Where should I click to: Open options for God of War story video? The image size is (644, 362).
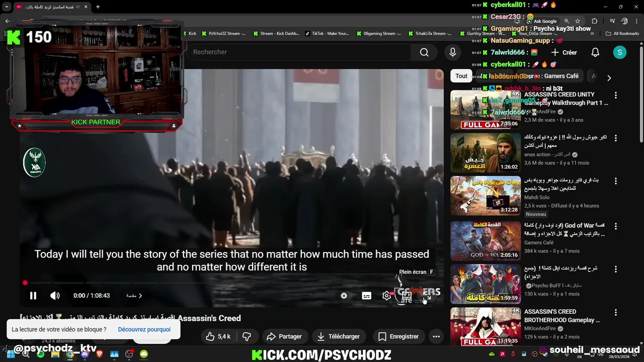click(x=616, y=227)
